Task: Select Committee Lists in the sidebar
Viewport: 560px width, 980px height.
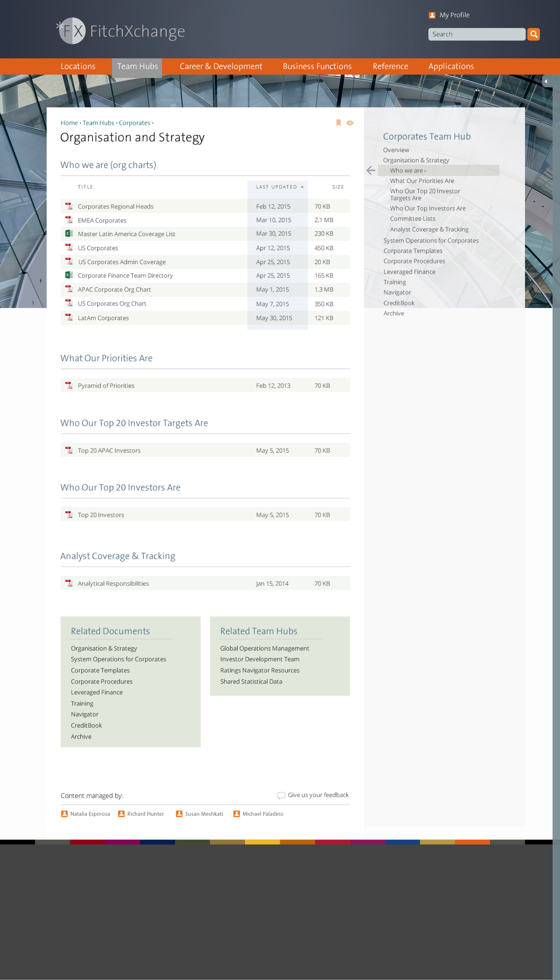Action: pyautogui.click(x=413, y=218)
